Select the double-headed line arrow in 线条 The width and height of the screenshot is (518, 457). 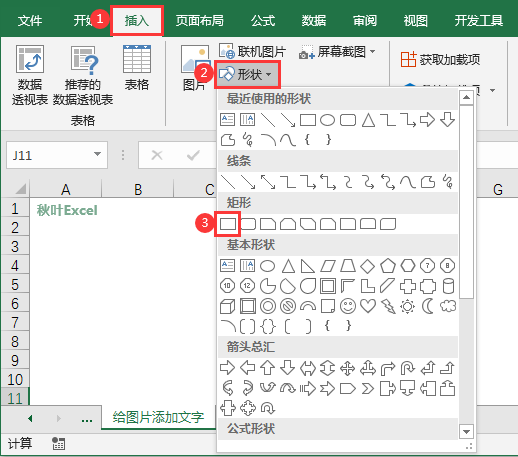268,182
